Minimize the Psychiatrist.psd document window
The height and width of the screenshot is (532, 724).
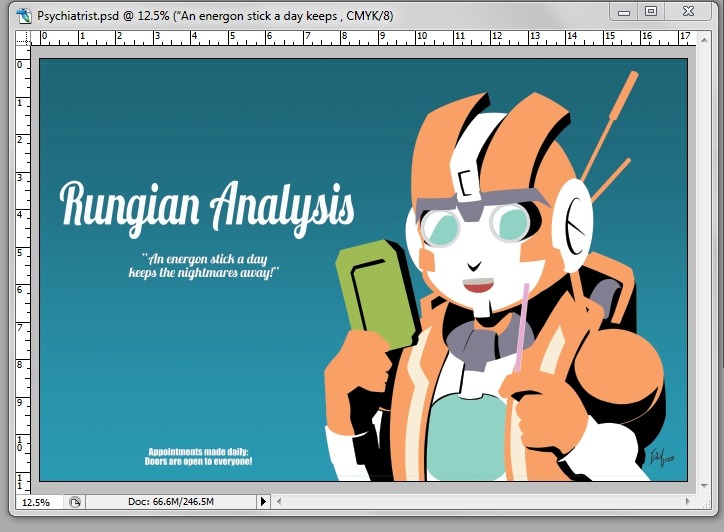tap(624, 12)
